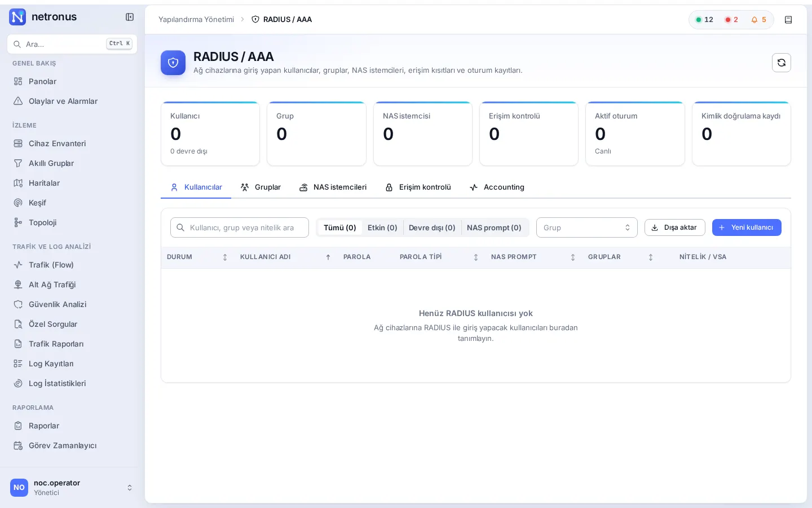Click the red status indicator showing 2

(x=731, y=20)
